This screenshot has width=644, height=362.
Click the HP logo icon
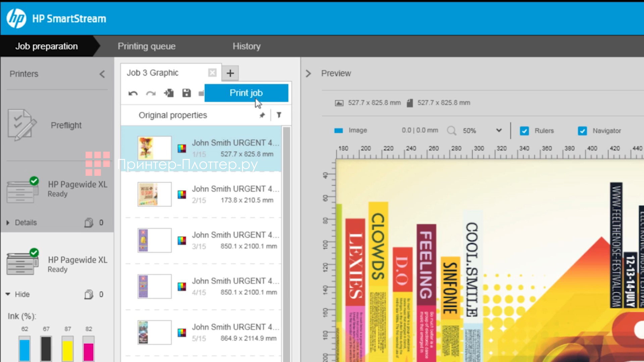click(x=16, y=18)
